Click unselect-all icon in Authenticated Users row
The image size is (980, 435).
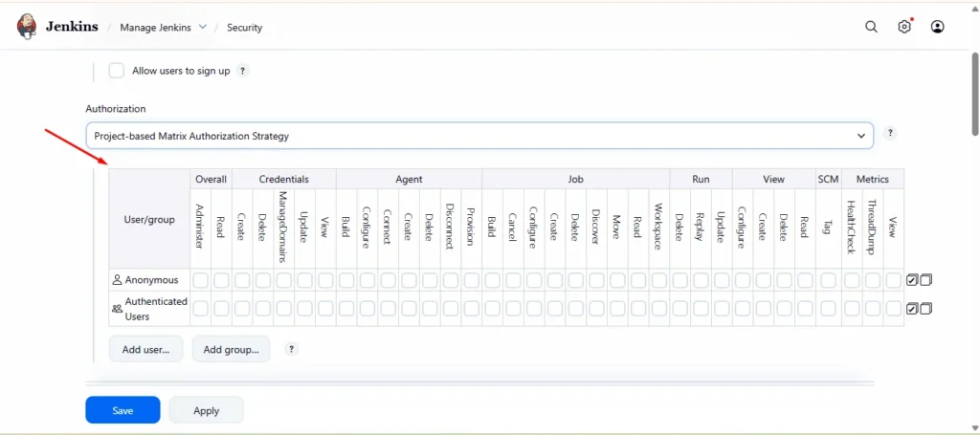(925, 309)
